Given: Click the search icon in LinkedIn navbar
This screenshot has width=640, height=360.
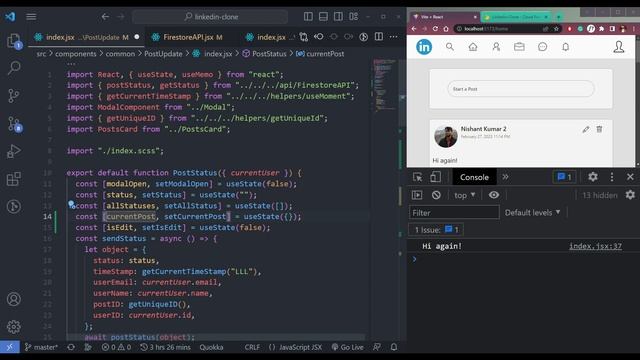Looking at the screenshot, I should (450, 47).
